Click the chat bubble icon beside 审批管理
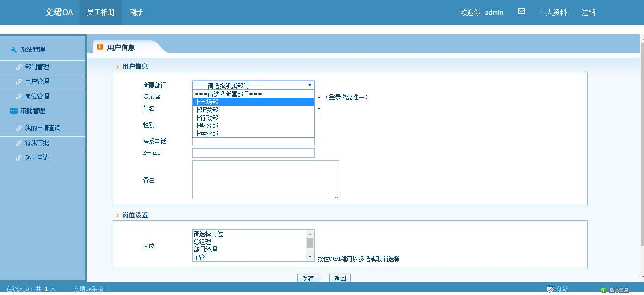Screen dimensions: 644x295 point(14,111)
